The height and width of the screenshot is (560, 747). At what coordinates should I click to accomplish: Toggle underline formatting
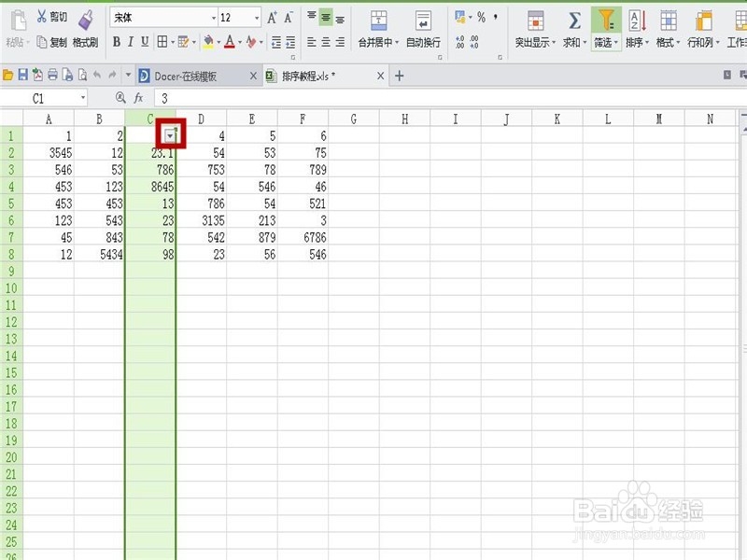pyautogui.click(x=145, y=42)
